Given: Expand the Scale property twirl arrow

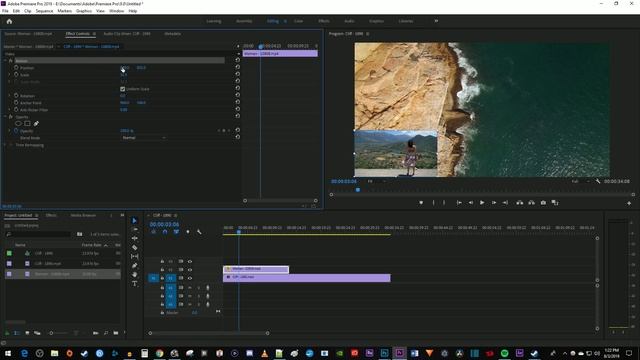Looking at the screenshot, I should [x=10, y=75].
